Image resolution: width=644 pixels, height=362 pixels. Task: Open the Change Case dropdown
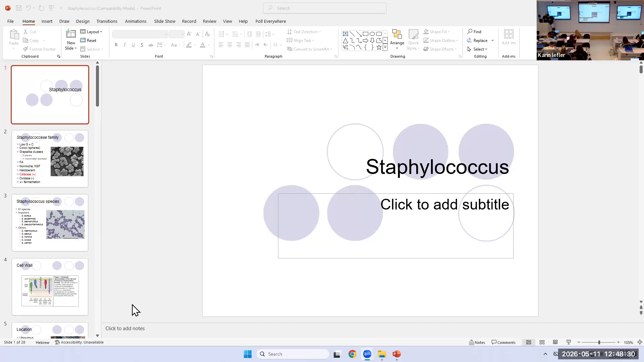coord(175,45)
